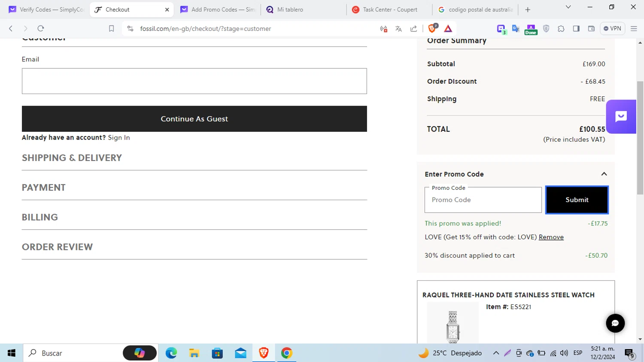Go forward to the next page
Image resolution: width=644 pixels, height=362 pixels.
tap(25, 29)
